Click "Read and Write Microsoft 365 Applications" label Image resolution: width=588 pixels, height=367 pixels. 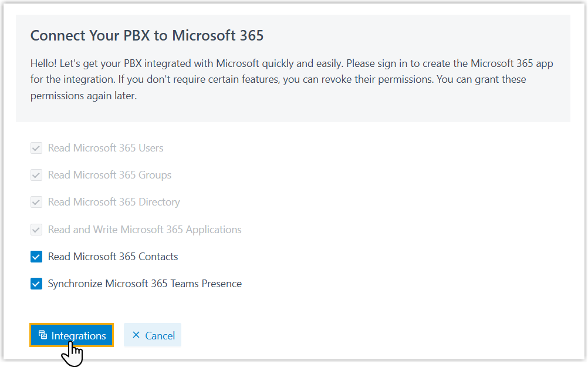(x=144, y=230)
